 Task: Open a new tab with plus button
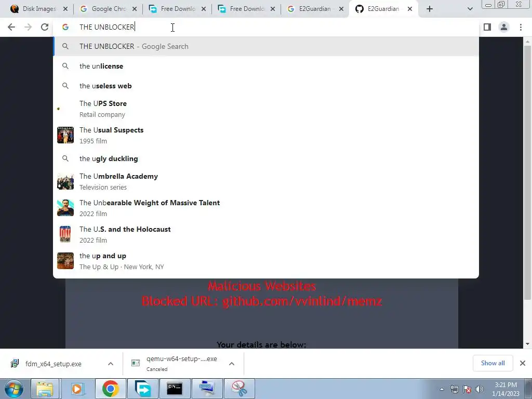point(430,9)
